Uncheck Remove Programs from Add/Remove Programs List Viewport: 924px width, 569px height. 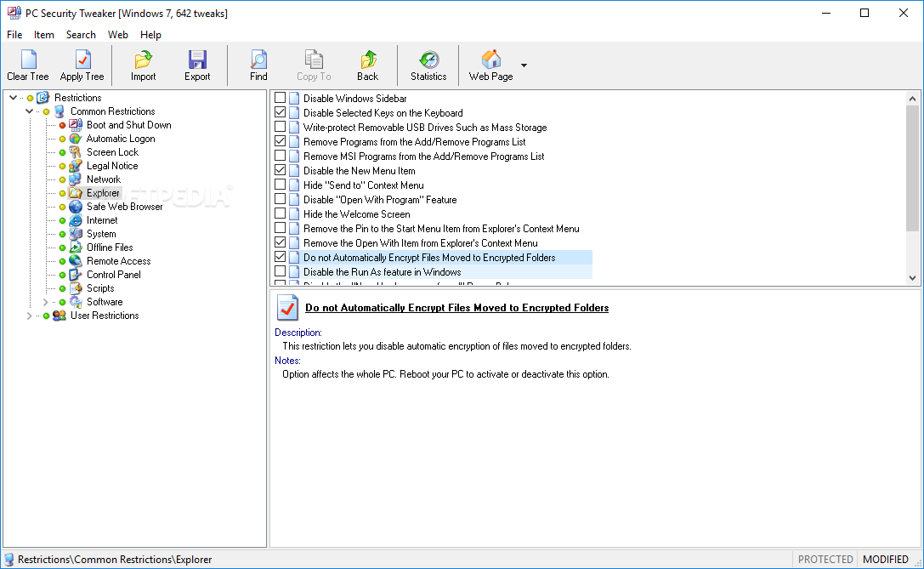tap(280, 141)
